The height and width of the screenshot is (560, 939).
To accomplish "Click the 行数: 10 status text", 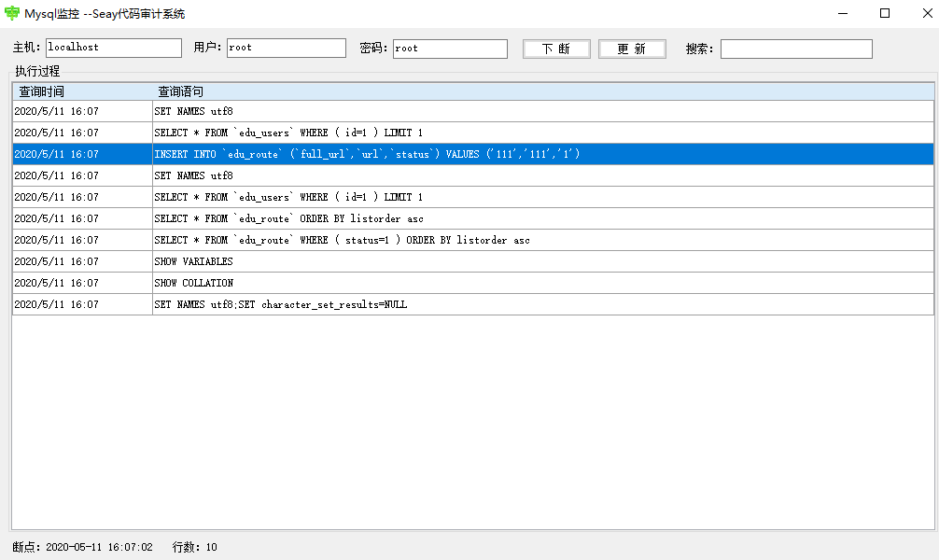I will (195, 547).
